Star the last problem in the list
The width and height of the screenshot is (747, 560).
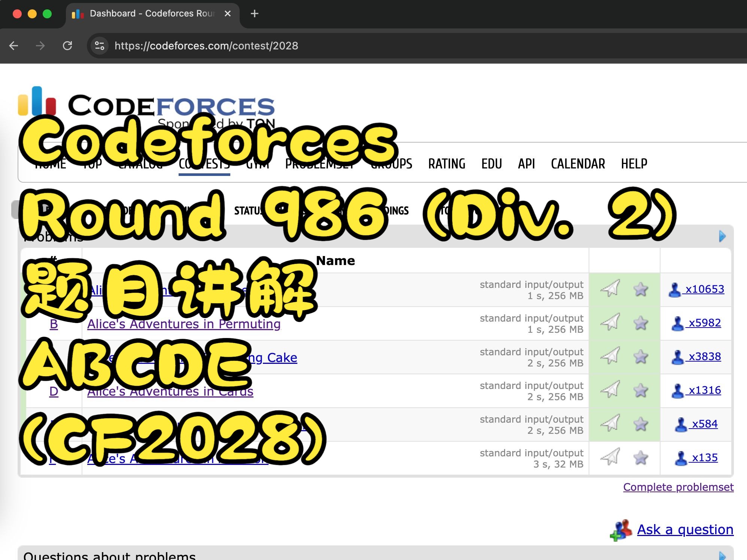point(641,458)
